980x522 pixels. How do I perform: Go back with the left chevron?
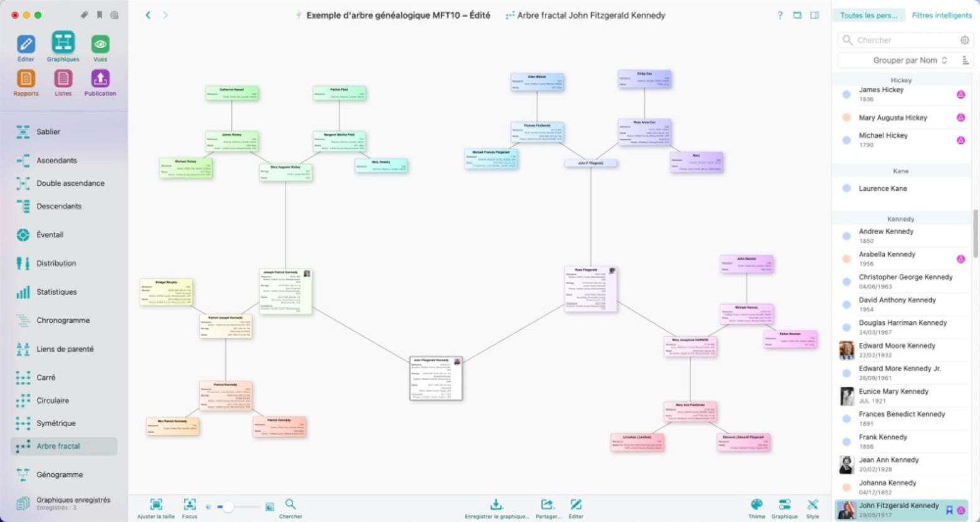(148, 15)
